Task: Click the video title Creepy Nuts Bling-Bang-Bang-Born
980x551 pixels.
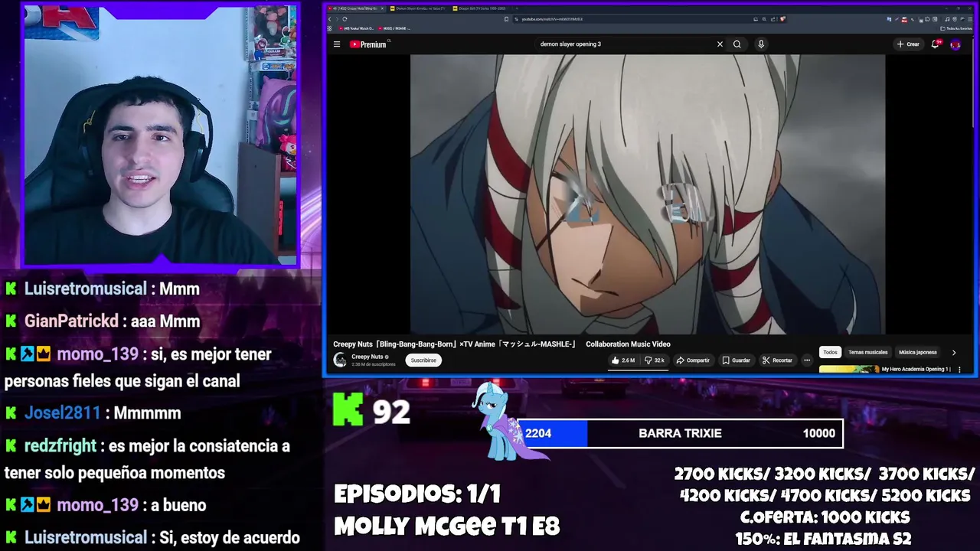Action: click(x=501, y=344)
